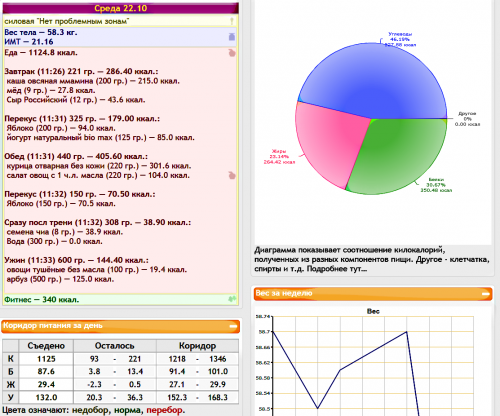Select йогурт натуральный bio max entry
This screenshot has width=500, height=416.
click(100, 137)
